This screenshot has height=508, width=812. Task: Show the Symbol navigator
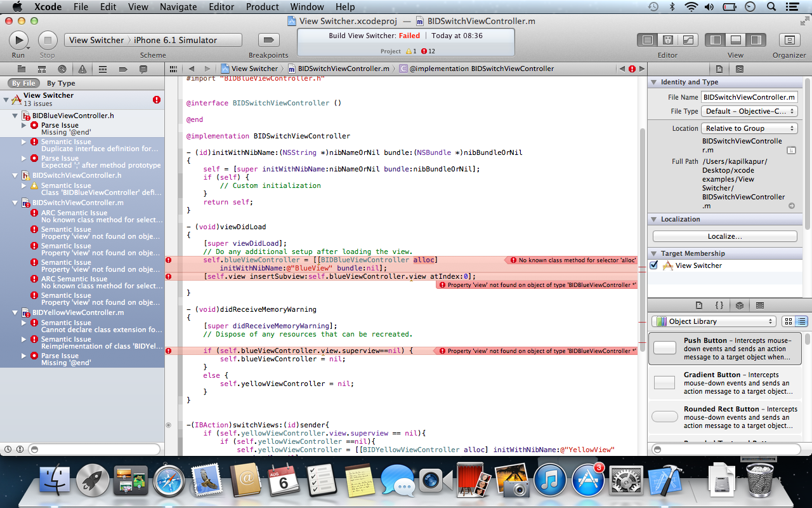[42, 69]
